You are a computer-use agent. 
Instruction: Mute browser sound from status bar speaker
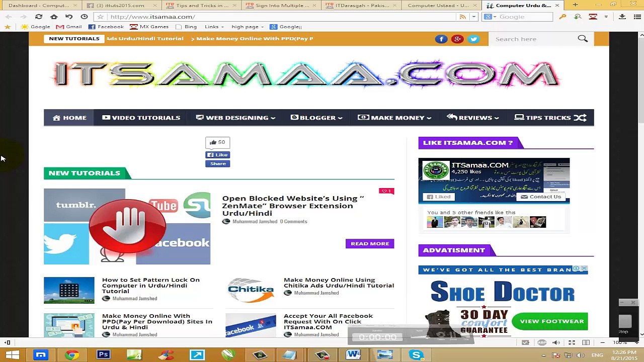tap(556, 342)
